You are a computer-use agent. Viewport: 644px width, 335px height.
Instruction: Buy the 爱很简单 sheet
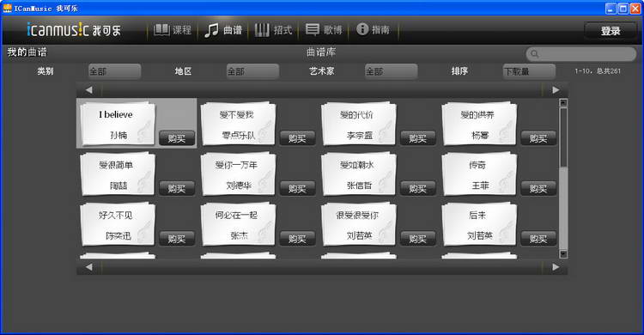pos(177,188)
